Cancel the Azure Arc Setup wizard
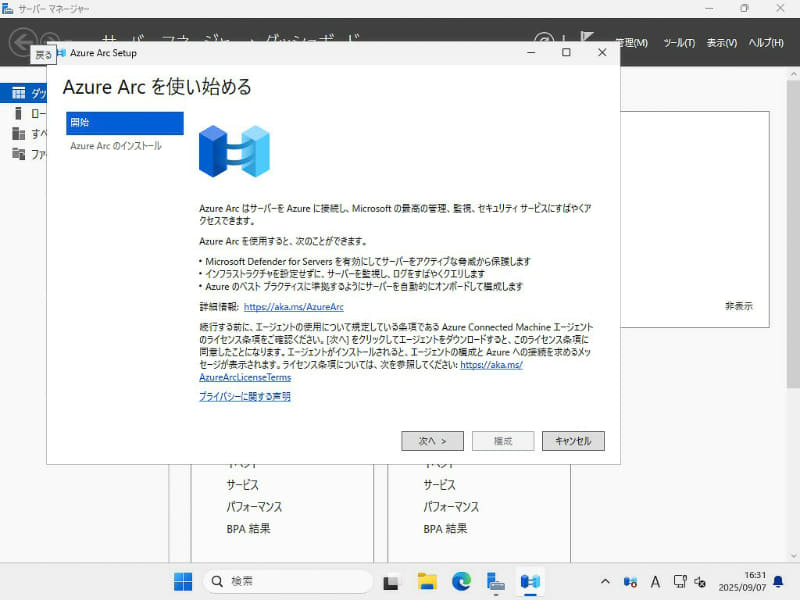This screenshot has width=800, height=600. click(x=573, y=440)
